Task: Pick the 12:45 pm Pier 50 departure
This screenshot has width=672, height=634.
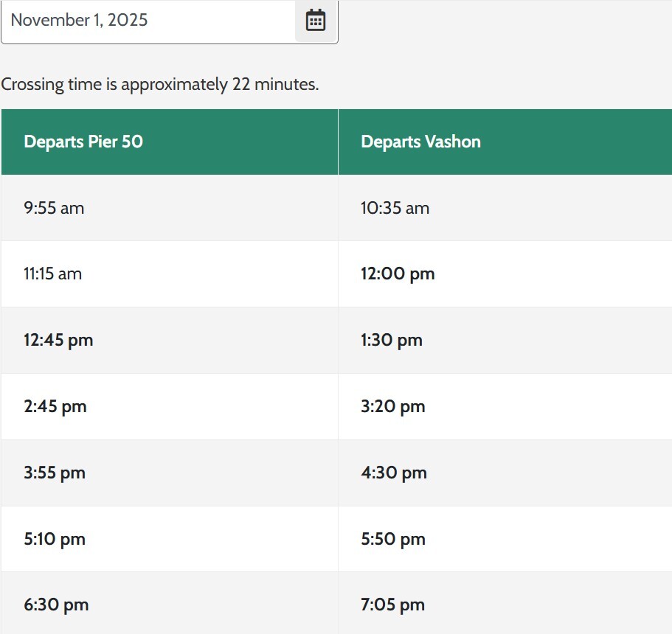Action: pyautogui.click(x=58, y=340)
